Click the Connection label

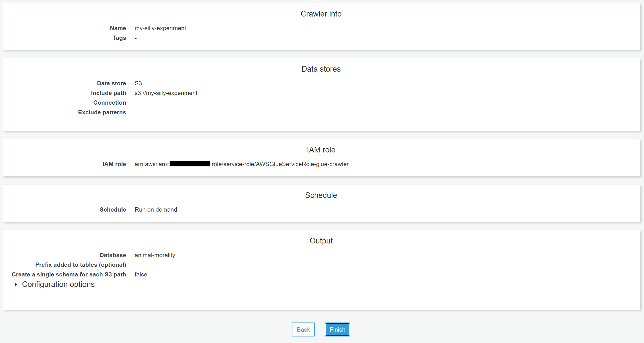(110, 103)
